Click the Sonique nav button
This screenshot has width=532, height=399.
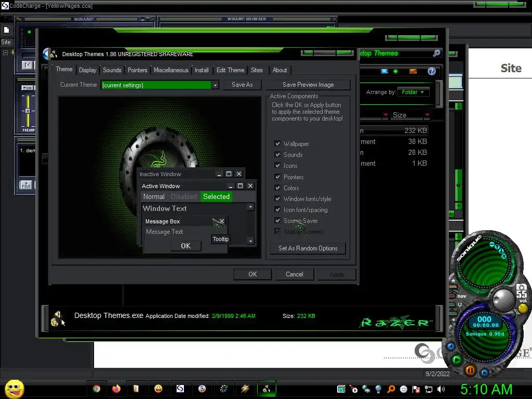[x=461, y=296]
